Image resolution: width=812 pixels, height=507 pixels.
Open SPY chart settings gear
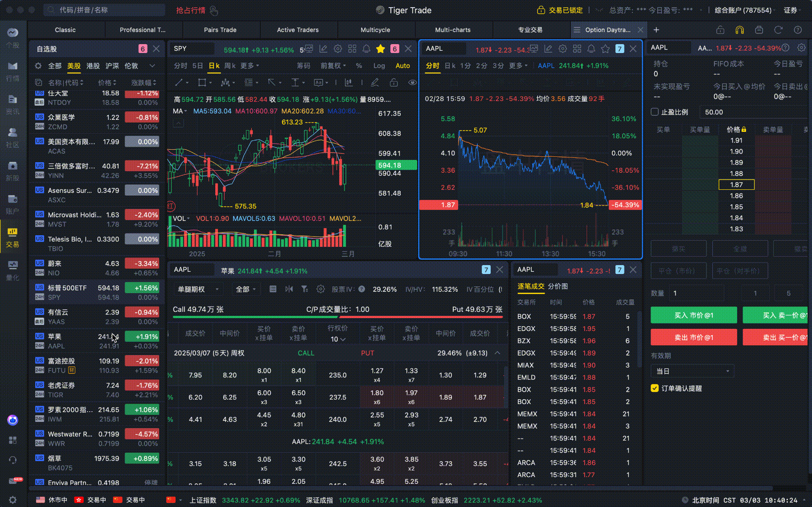338,49
